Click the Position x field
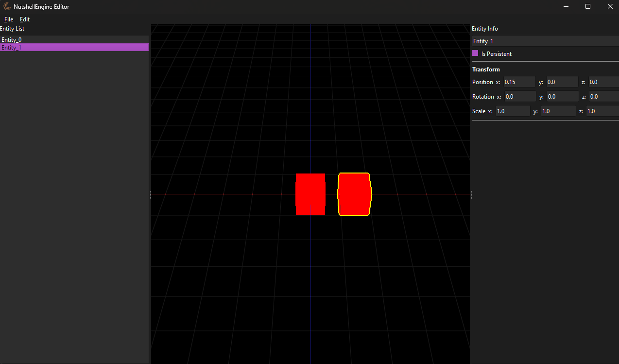This screenshot has width=619, height=364. [519, 82]
